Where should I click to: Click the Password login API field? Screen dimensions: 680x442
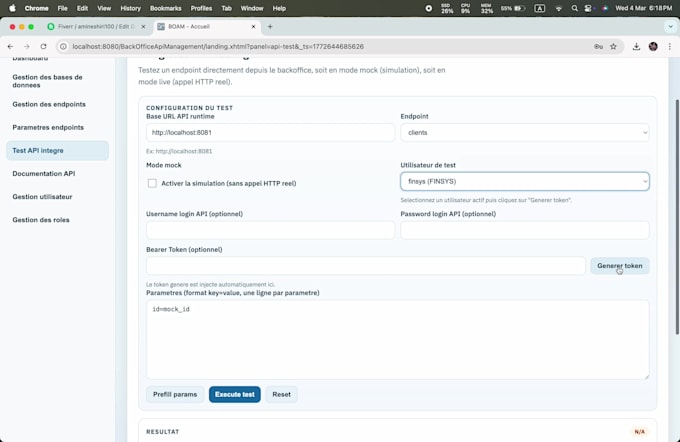(x=525, y=230)
